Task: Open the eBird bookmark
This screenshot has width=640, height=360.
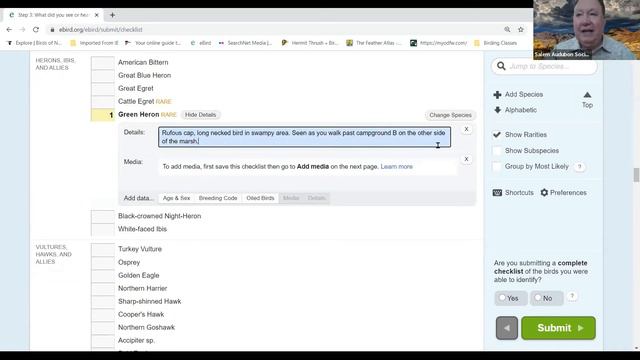Action: pos(201,43)
